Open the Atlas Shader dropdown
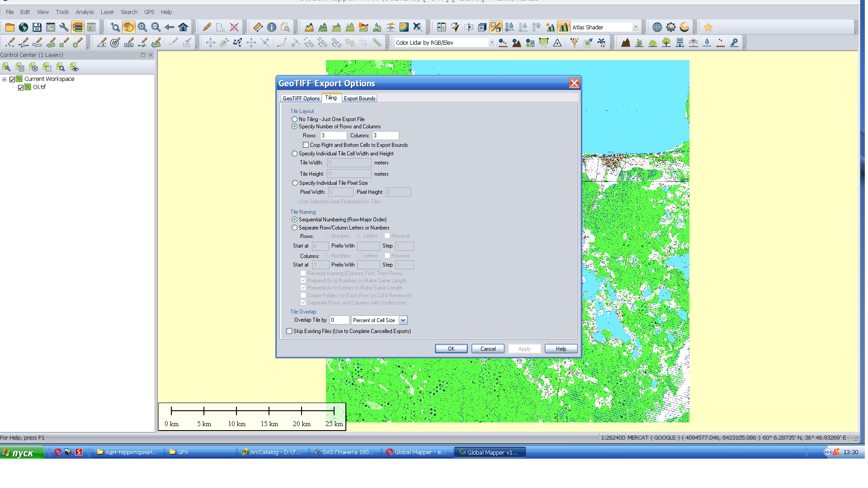 [x=635, y=28]
